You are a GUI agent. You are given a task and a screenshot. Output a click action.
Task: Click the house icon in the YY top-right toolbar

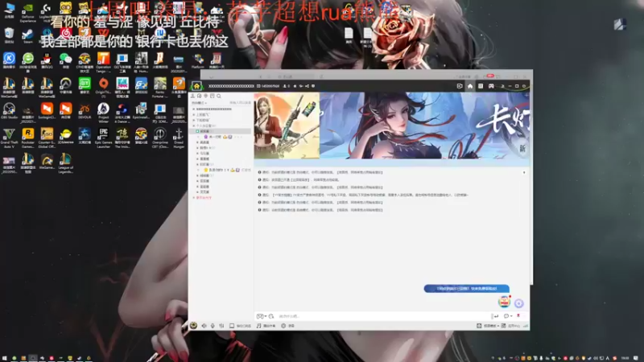tap(470, 86)
